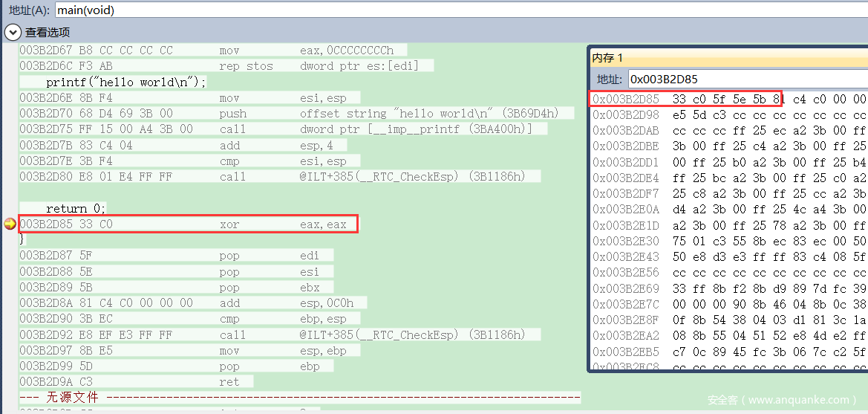Viewport: 868px width, 414px height.
Task: Select the xor eax,eax instruction line
Action: tap(189, 224)
